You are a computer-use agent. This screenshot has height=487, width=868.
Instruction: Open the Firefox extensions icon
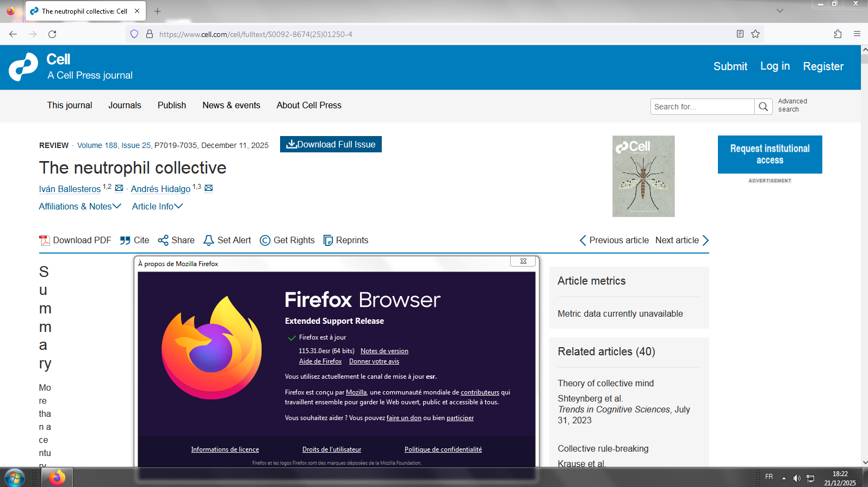tap(838, 34)
